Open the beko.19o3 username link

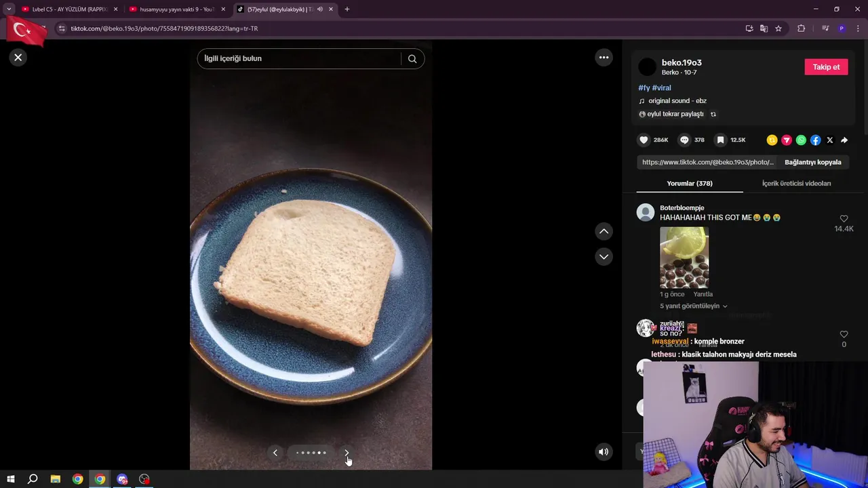682,62
